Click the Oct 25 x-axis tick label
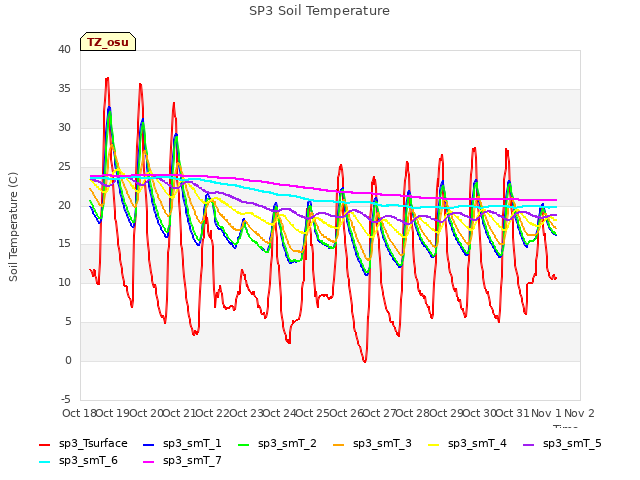 313,413
